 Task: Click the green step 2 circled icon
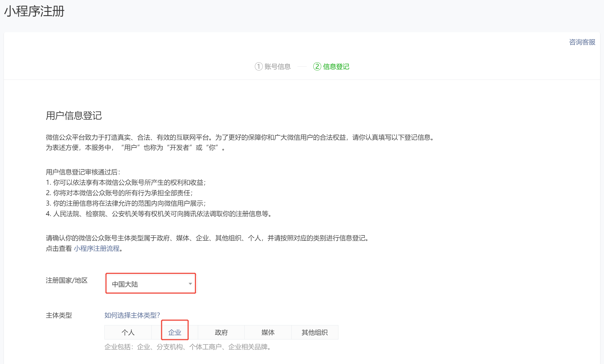coord(317,67)
